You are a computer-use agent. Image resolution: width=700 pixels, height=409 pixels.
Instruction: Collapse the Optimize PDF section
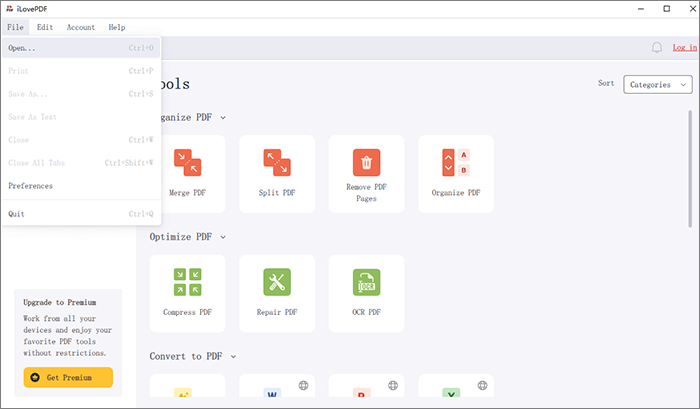223,237
